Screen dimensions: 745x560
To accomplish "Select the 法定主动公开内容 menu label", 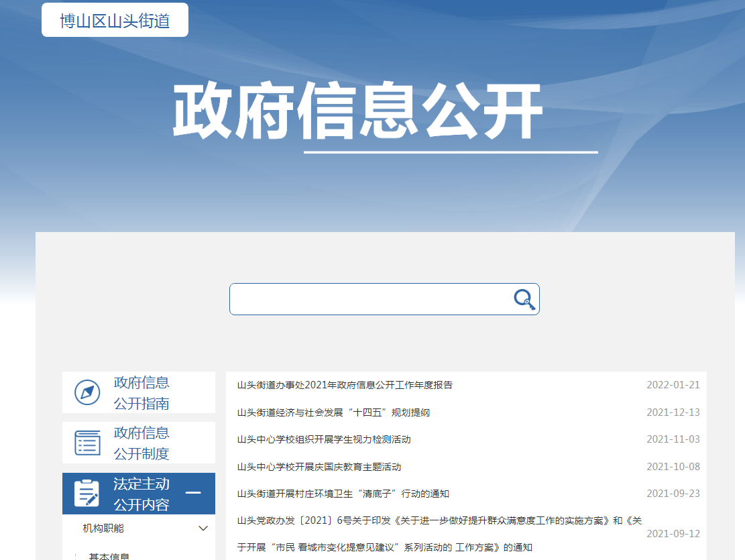I will [x=141, y=494].
